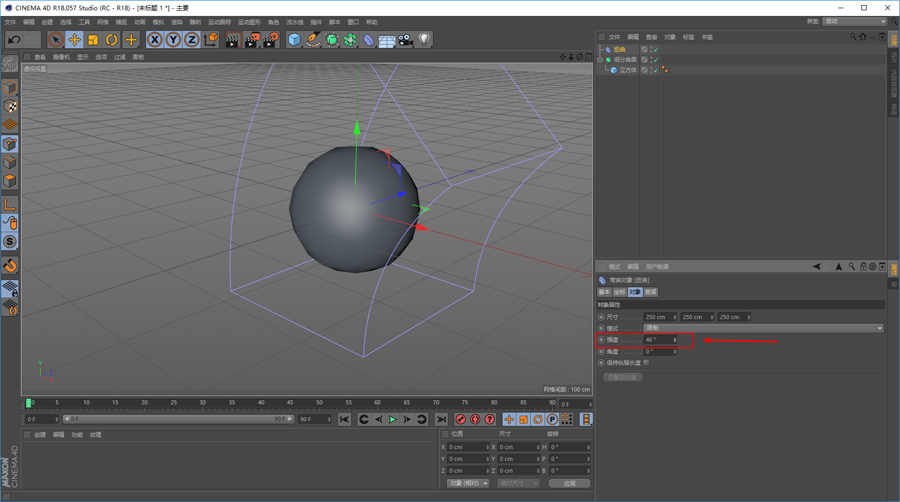The width and height of the screenshot is (900, 502).
Task: Switch to the 基本 tab
Action: coord(604,292)
